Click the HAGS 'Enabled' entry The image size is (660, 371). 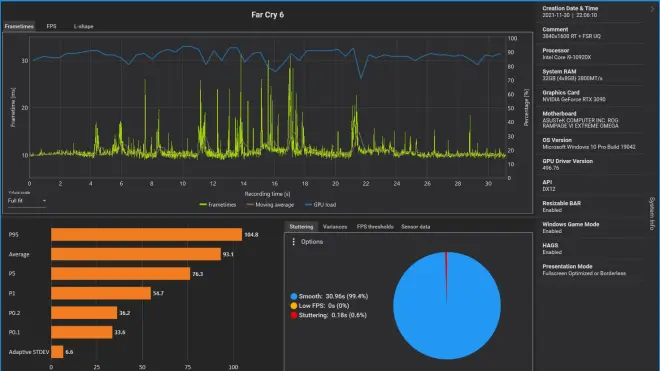(552, 248)
